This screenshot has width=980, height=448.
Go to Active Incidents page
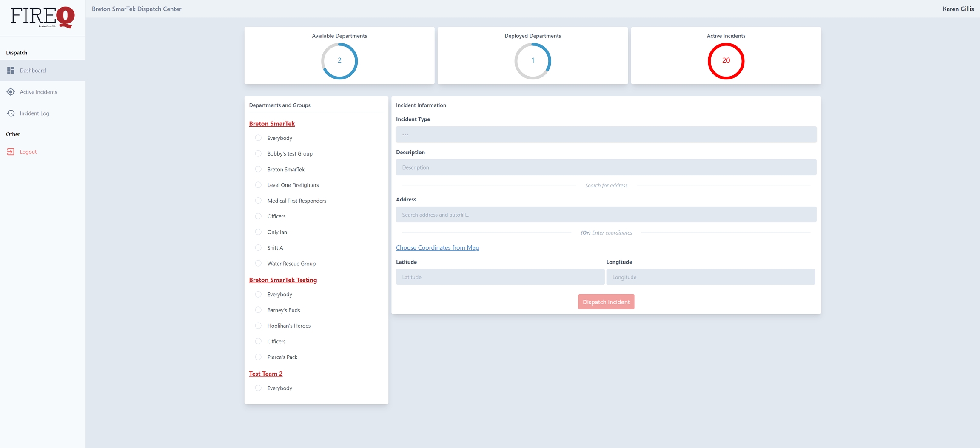click(x=38, y=92)
